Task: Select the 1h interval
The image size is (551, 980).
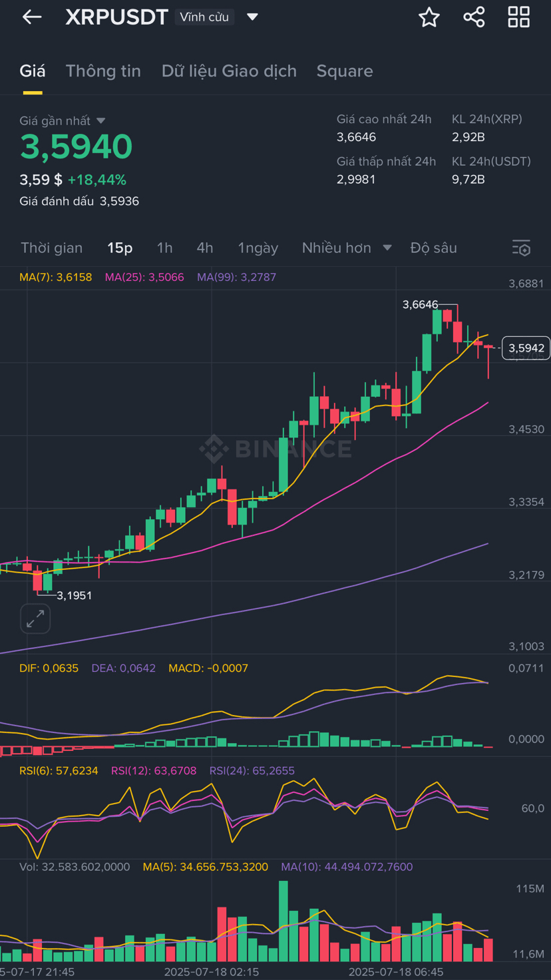Action: [x=164, y=248]
